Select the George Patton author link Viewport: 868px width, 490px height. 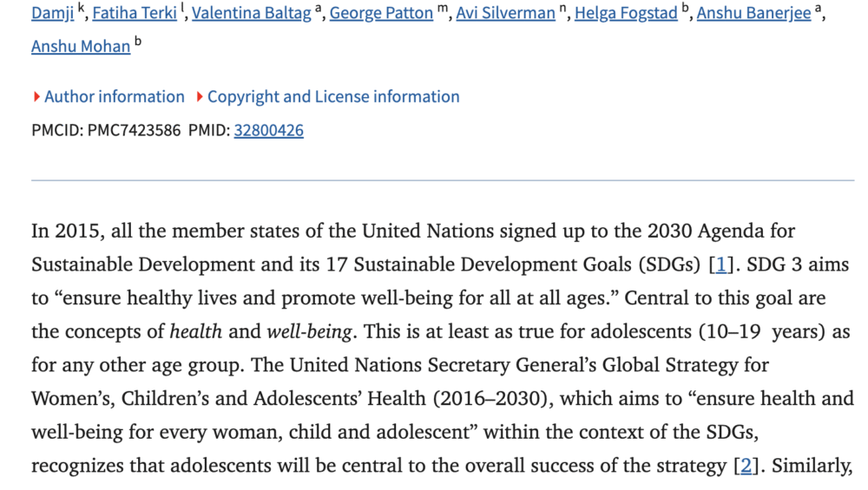pyautogui.click(x=381, y=14)
